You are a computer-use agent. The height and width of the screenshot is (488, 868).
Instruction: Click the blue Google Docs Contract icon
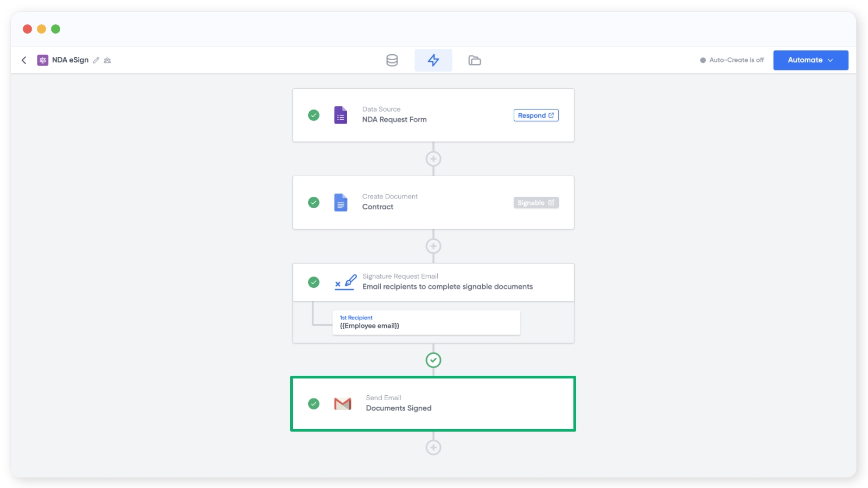(341, 202)
